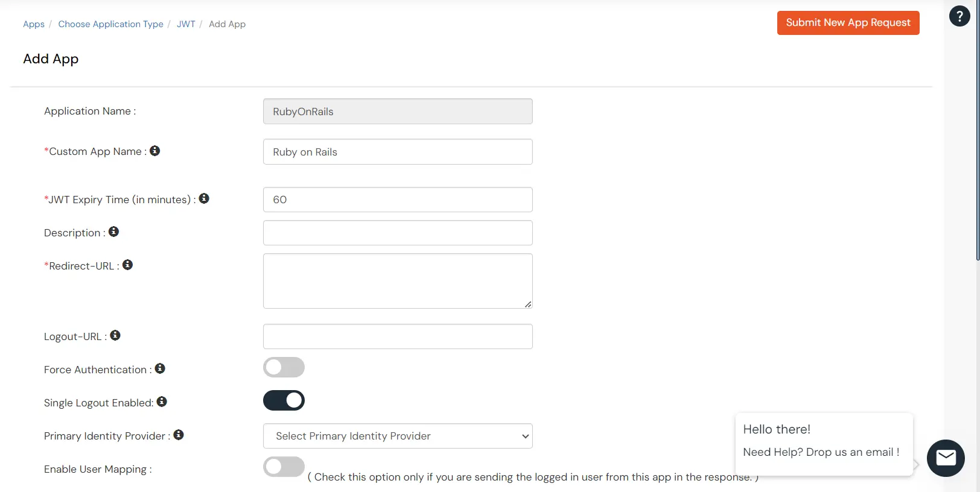Click into the Redirect-URL text area

pos(398,281)
